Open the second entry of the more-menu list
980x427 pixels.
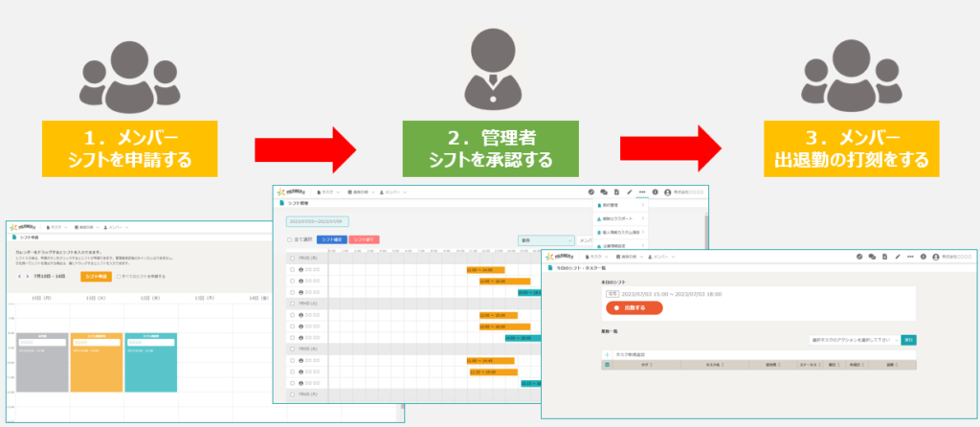point(620,218)
